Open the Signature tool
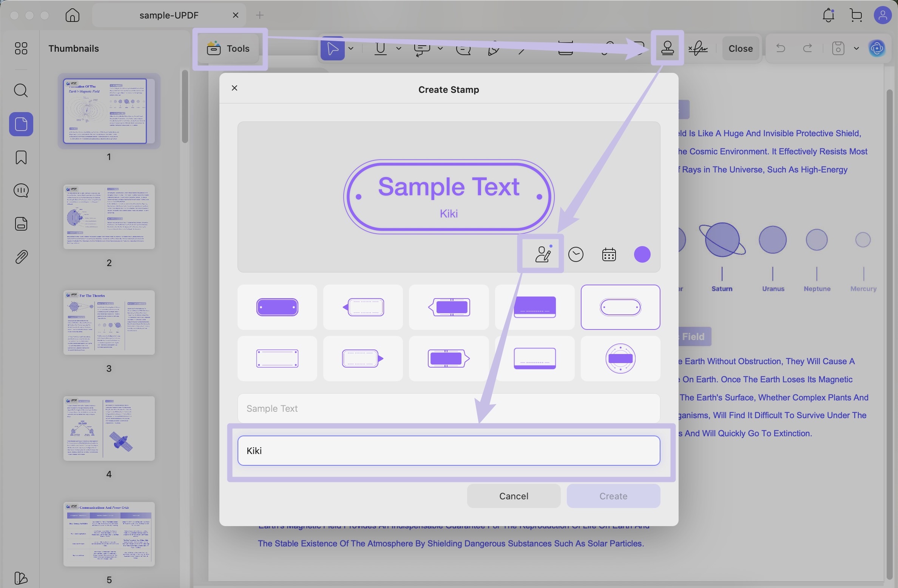Viewport: 898px width, 588px height. coord(698,48)
